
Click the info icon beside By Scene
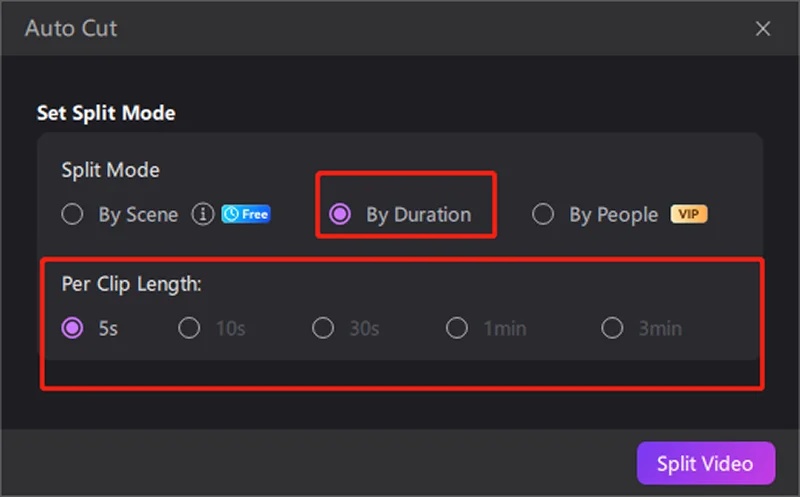[203, 214]
